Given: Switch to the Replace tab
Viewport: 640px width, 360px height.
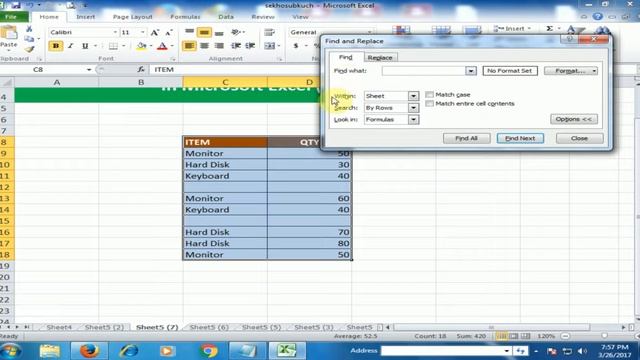Looking at the screenshot, I should pyautogui.click(x=380, y=58).
